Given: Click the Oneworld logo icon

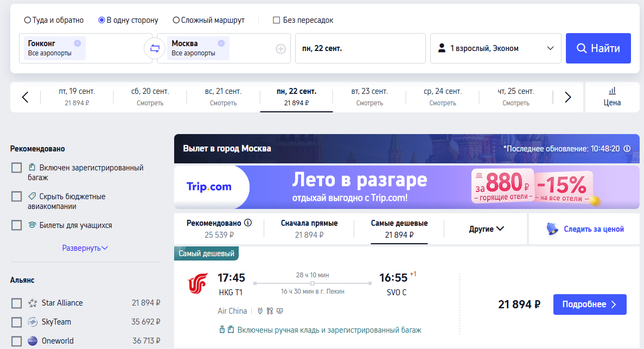Looking at the screenshot, I should 33,341.
